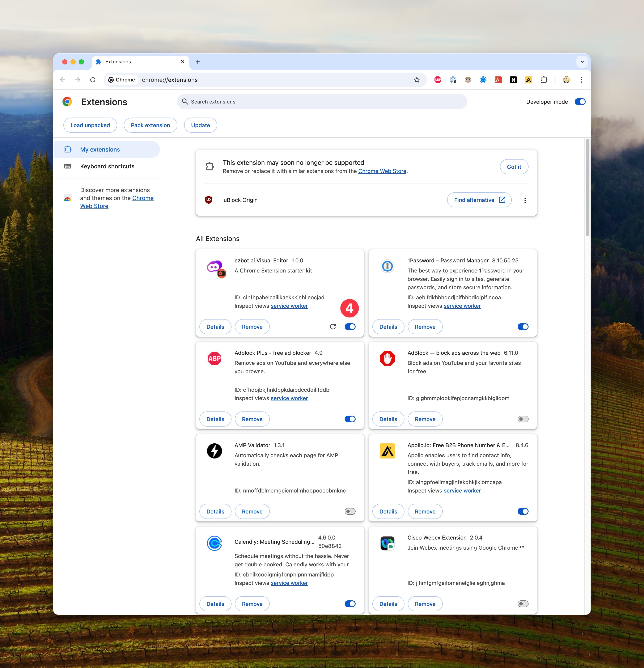
Task: Click Pack extension button
Action: point(150,125)
